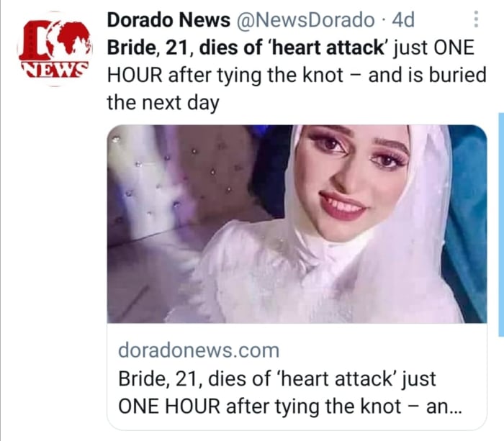The image size is (504, 441).
Task: Open the doradonews.com domain link
Action: [x=199, y=350]
